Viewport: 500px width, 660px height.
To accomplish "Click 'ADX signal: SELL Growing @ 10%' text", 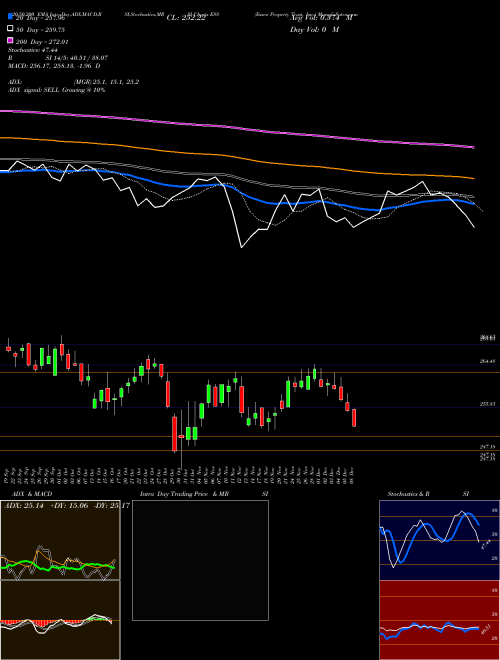I will pos(56,90).
